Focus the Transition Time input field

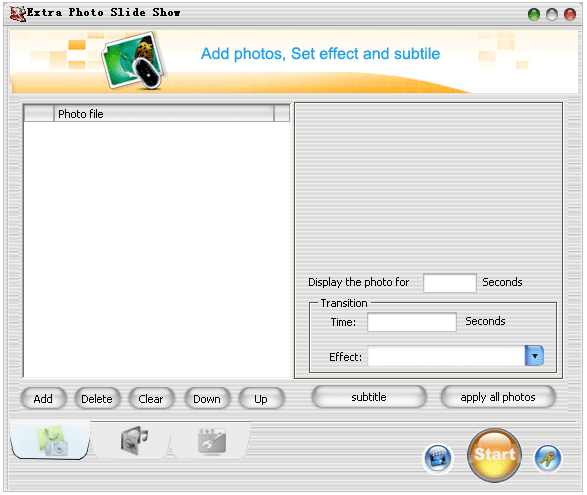pos(412,322)
